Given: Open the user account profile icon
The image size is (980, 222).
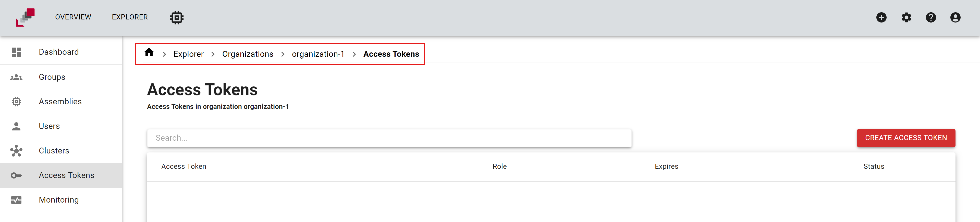Looking at the screenshot, I should 955,17.
